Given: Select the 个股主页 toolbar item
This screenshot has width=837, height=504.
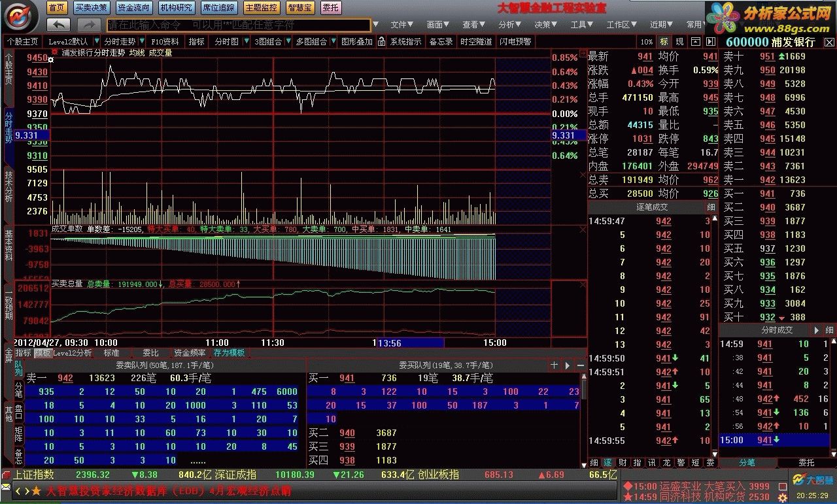Looking at the screenshot, I should coord(23,41).
